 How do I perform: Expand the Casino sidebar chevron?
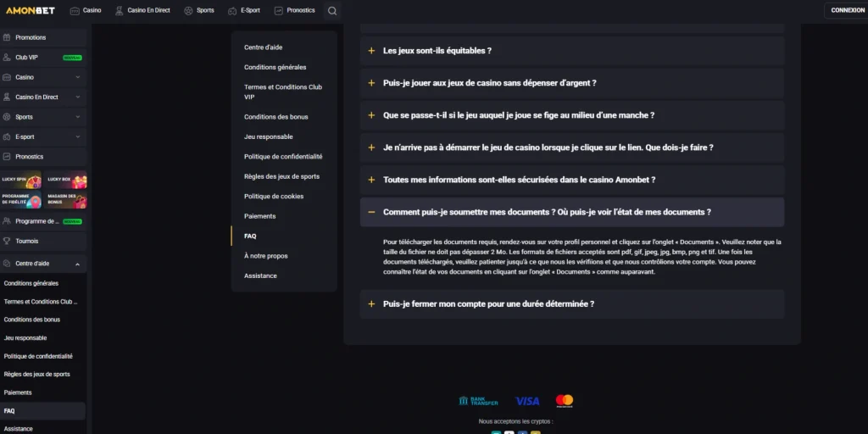click(77, 77)
